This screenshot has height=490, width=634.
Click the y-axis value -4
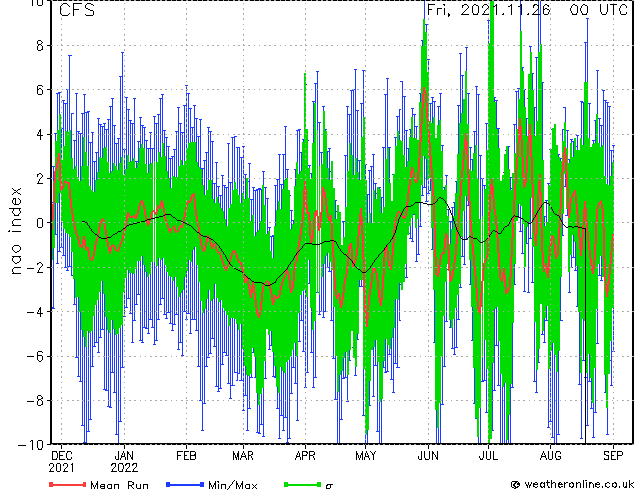pyautogui.click(x=35, y=312)
